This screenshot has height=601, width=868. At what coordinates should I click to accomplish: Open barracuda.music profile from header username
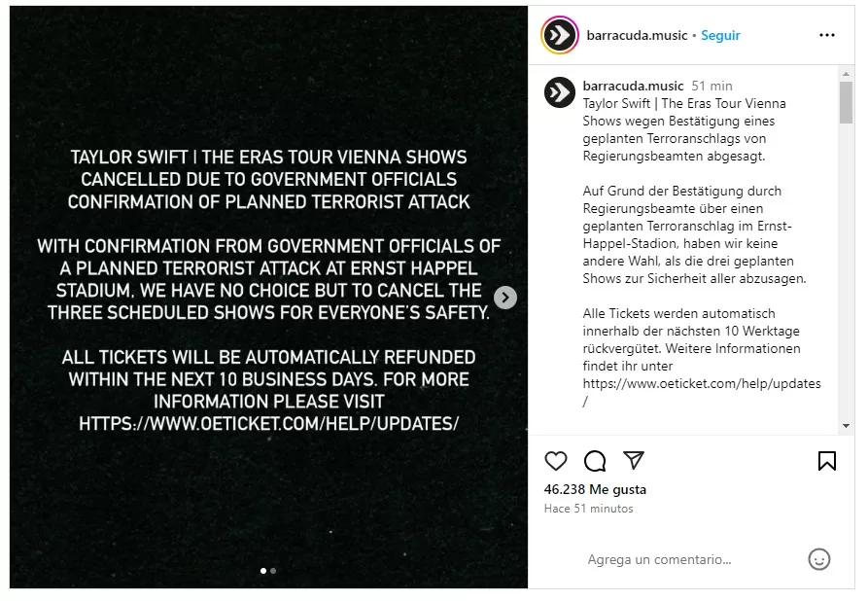pyautogui.click(x=637, y=35)
